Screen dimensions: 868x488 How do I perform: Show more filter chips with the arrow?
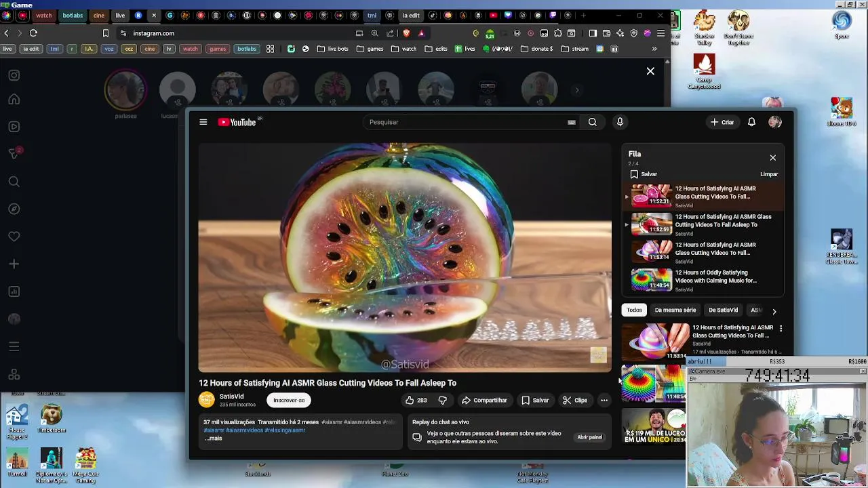click(774, 311)
